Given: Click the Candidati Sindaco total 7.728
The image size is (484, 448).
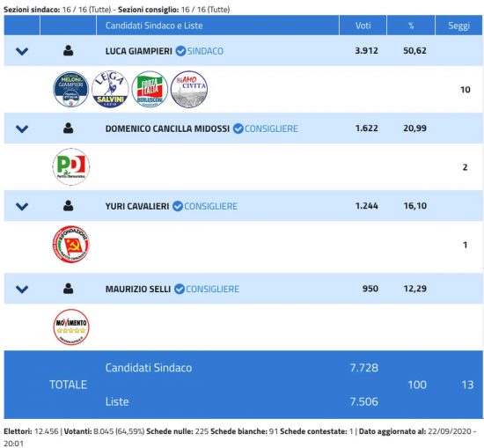Looking at the screenshot, I should 364,368.
